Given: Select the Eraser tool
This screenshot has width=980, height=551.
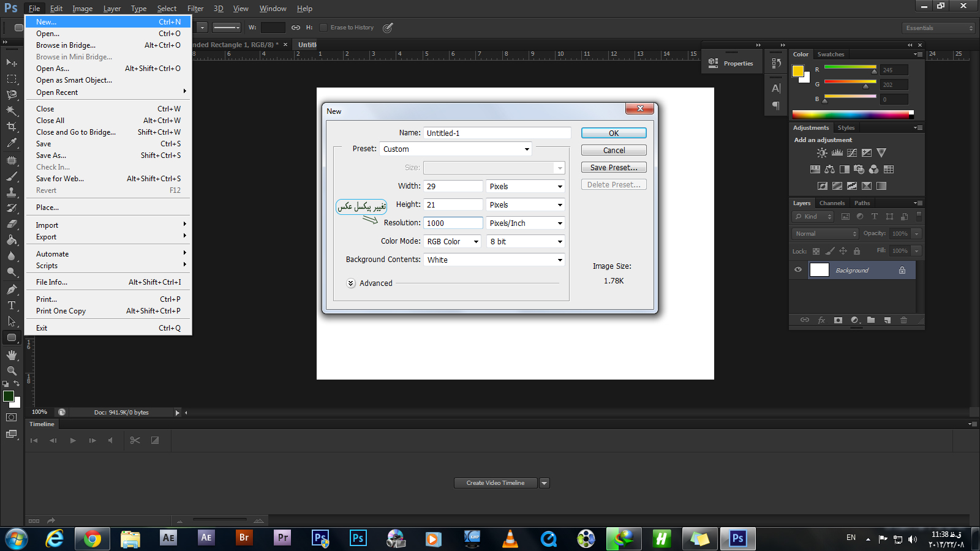Looking at the screenshot, I should click(x=12, y=224).
